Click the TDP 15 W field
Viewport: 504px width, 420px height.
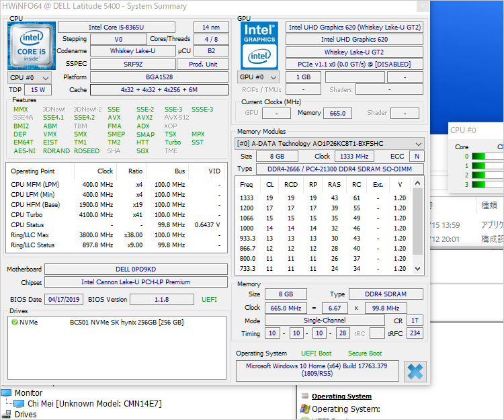click(x=38, y=89)
